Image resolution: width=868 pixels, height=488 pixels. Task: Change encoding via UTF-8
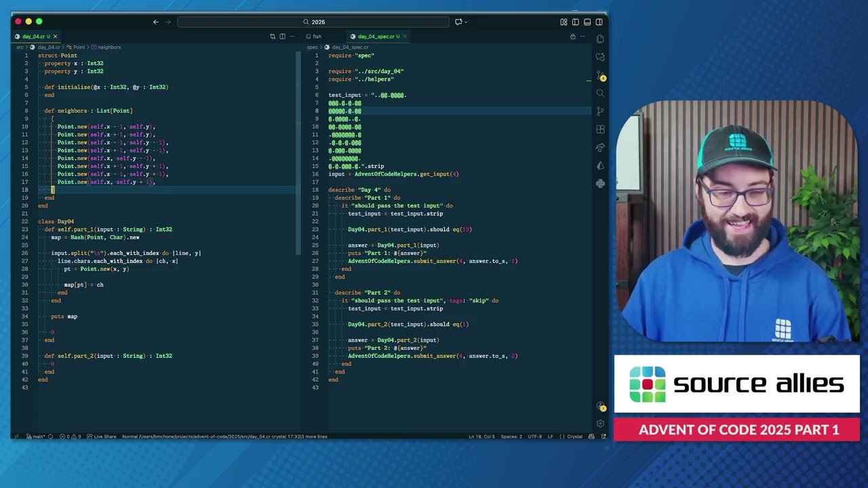[534, 436]
